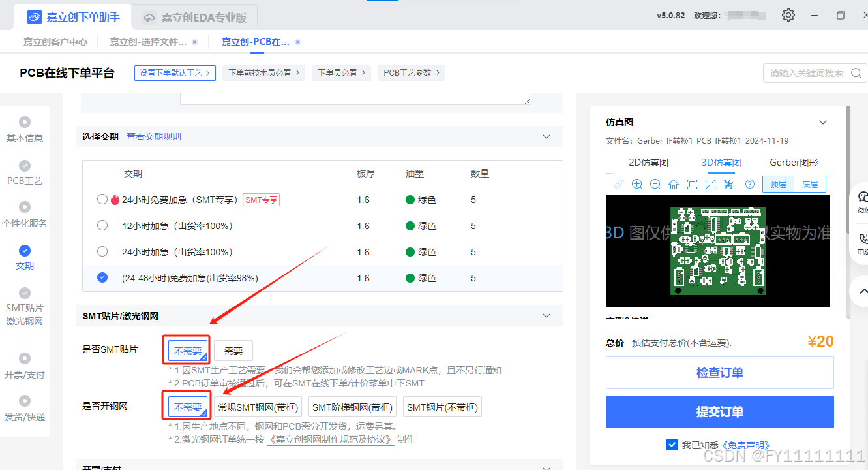
Task: Click the scroll-to-top arrow button
Action: [x=863, y=291]
